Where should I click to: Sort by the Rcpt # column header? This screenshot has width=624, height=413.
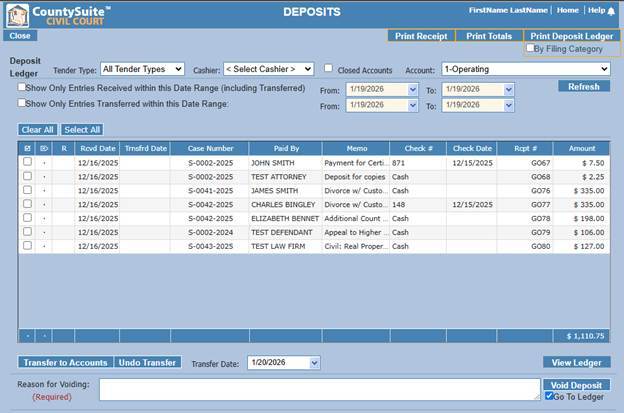(x=525, y=148)
